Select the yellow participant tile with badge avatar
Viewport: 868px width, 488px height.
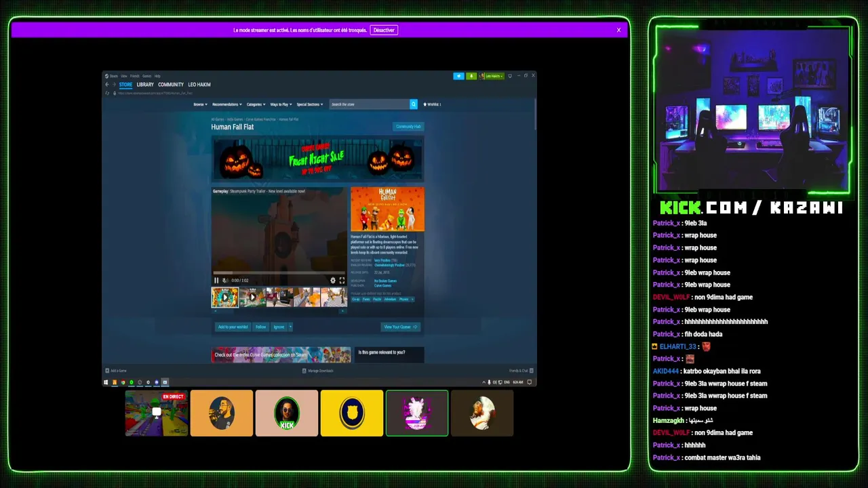point(352,413)
